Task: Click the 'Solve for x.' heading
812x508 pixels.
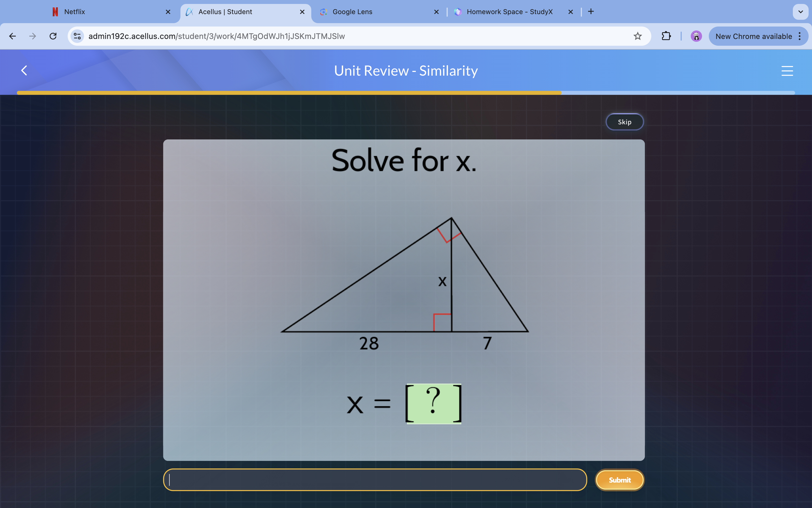Action: pos(404,161)
